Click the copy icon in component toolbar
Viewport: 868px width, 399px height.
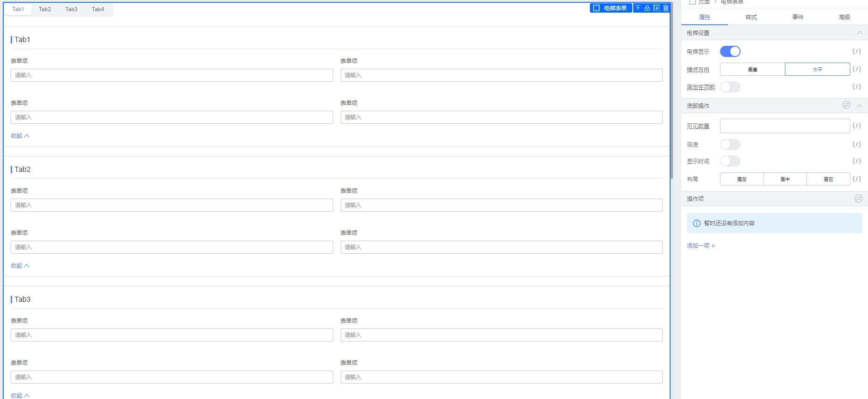[x=657, y=8]
